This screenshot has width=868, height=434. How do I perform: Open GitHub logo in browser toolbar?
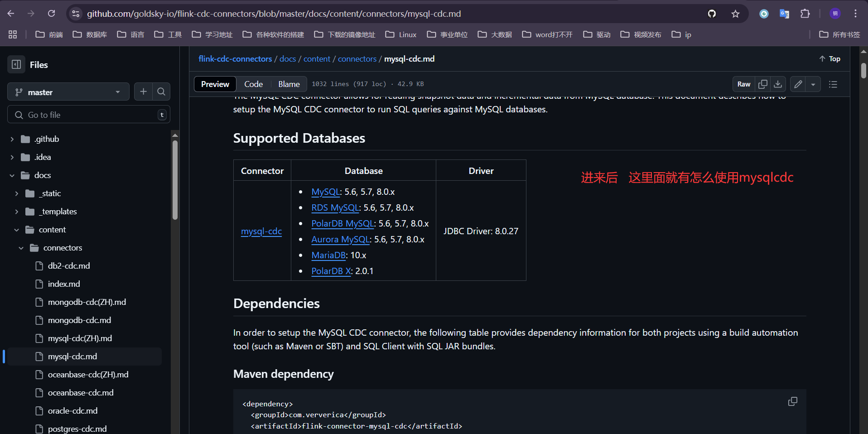pyautogui.click(x=712, y=14)
